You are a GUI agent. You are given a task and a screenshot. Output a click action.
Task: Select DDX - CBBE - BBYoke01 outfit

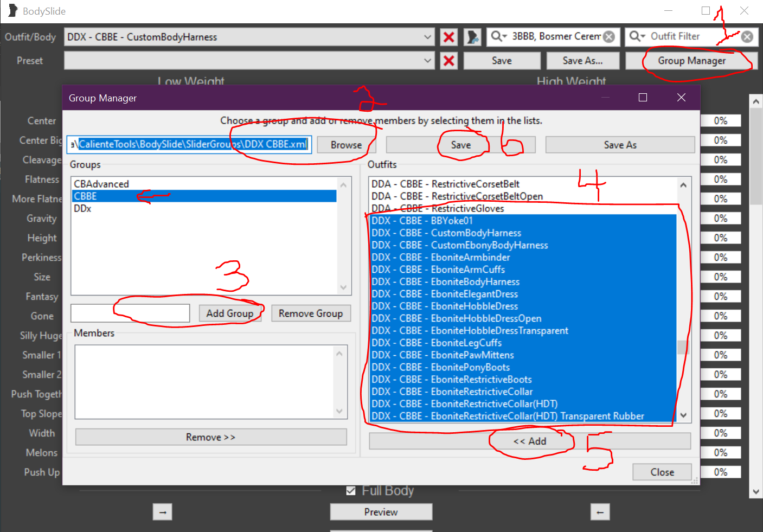click(523, 221)
